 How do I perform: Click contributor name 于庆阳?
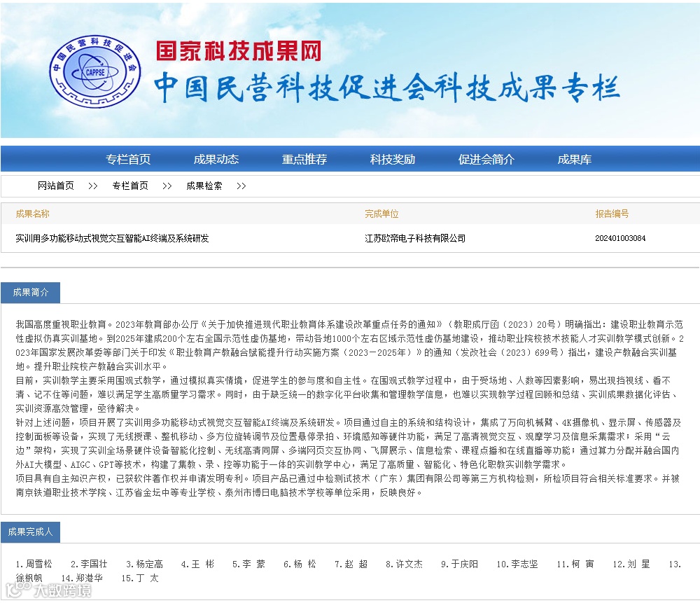[x=465, y=564]
